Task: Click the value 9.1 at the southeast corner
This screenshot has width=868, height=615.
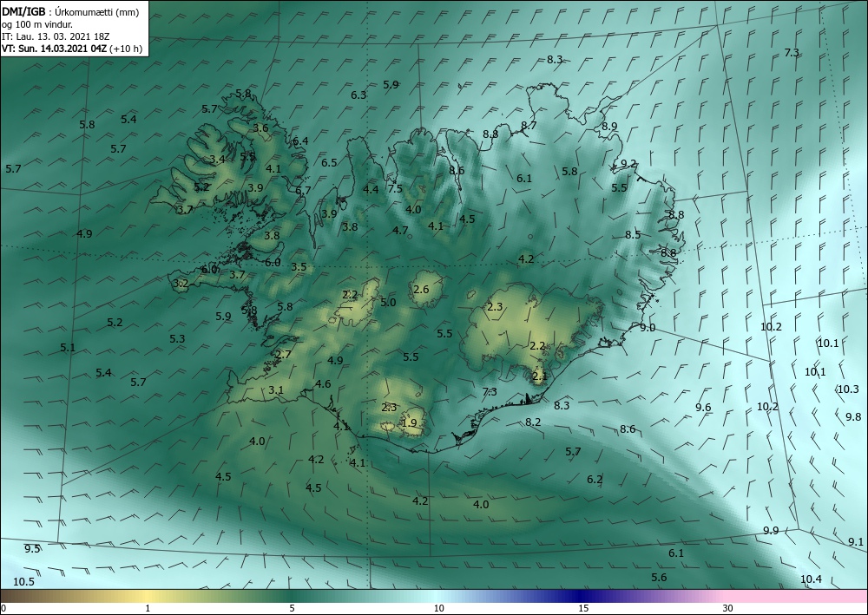Action: (x=857, y=542)
